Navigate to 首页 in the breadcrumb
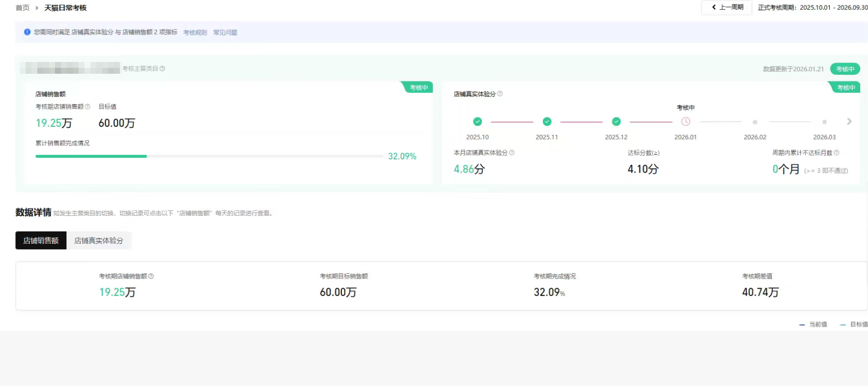Image resolution: width=868 pixels, height=386 pixels. pyautogui.click(x=23, y=8)
